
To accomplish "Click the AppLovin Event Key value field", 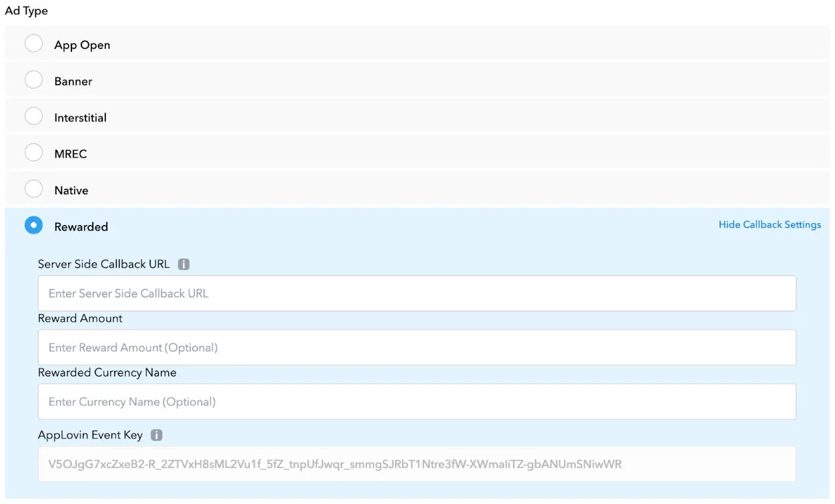I will (x=417, y=463).
